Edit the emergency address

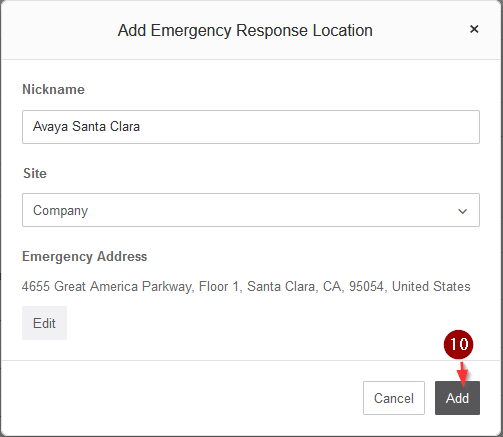pos(44,323)
